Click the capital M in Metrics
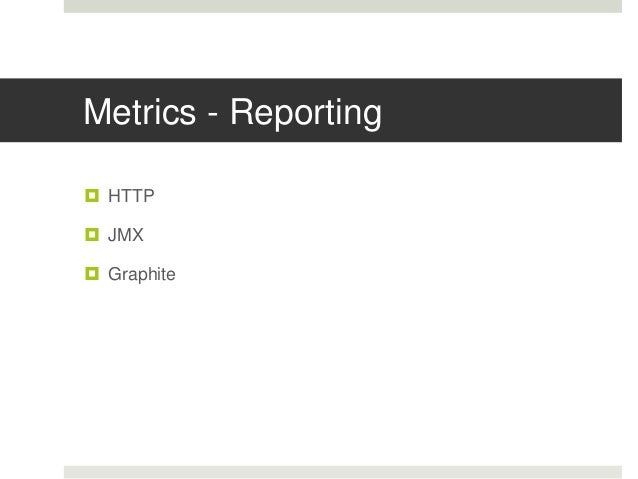Screen dimensions: 638x479 [x=96, y=112]
